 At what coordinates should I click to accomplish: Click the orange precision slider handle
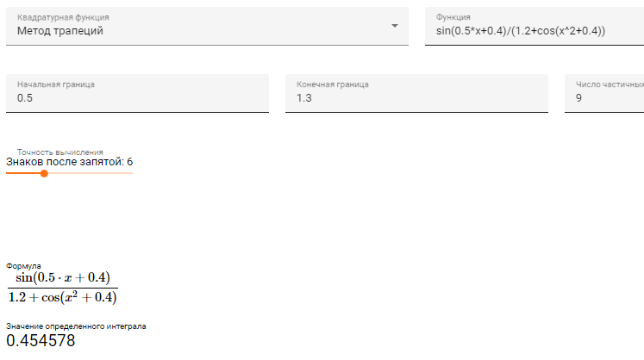tap(44, 173)
